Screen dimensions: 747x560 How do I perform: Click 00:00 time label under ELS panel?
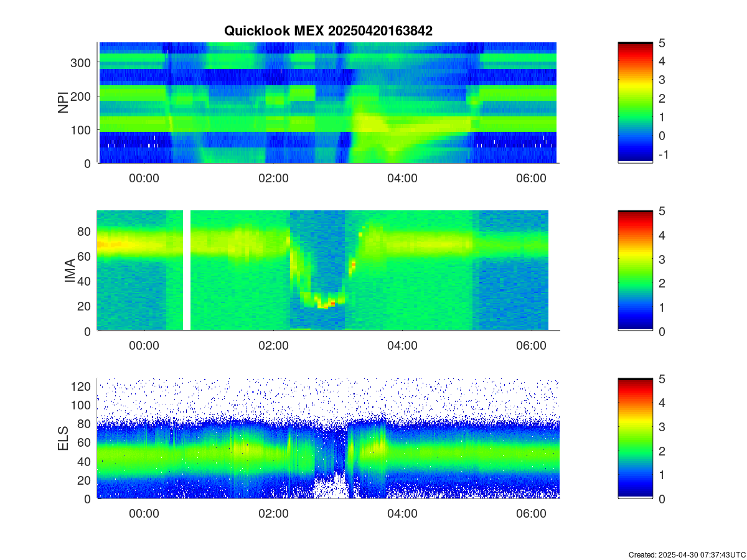(x=144, y=513)
